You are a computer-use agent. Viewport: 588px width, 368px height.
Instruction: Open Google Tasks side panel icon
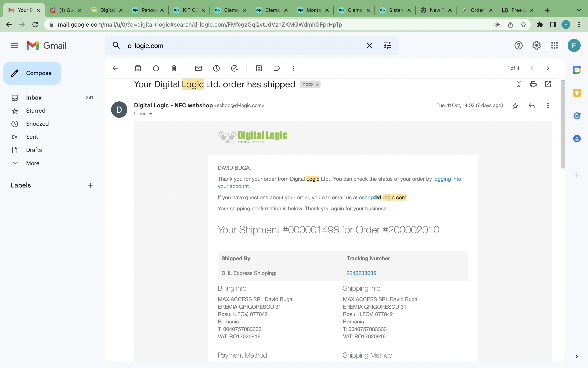(x=577, y=116)
